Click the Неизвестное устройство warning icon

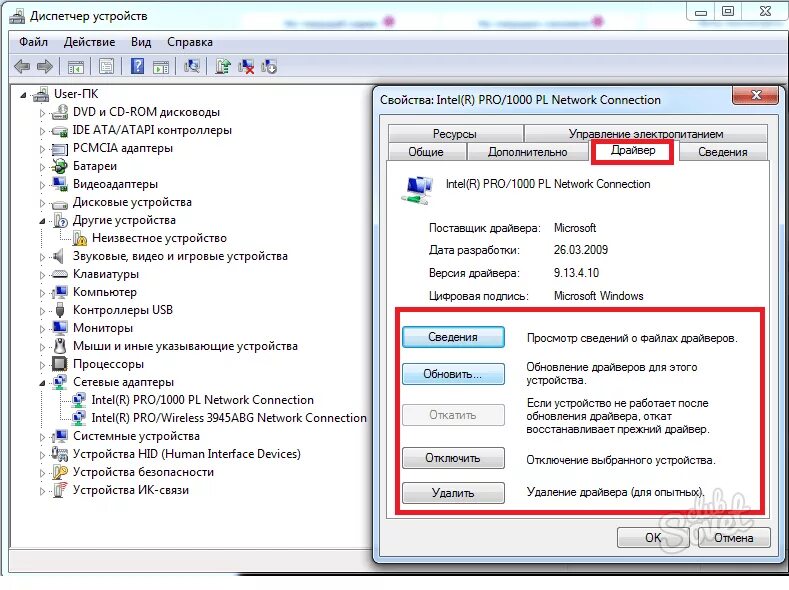(x=80, y=238)
